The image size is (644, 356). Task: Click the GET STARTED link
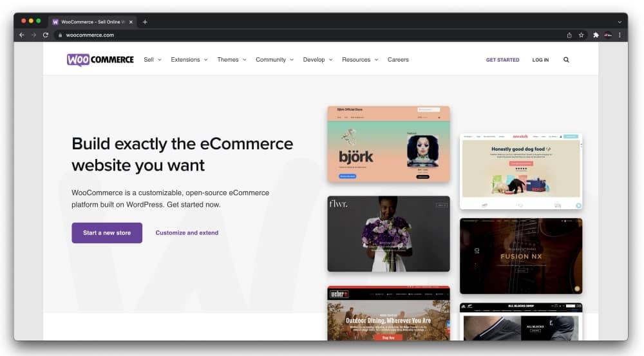click(x=503, y=60)
